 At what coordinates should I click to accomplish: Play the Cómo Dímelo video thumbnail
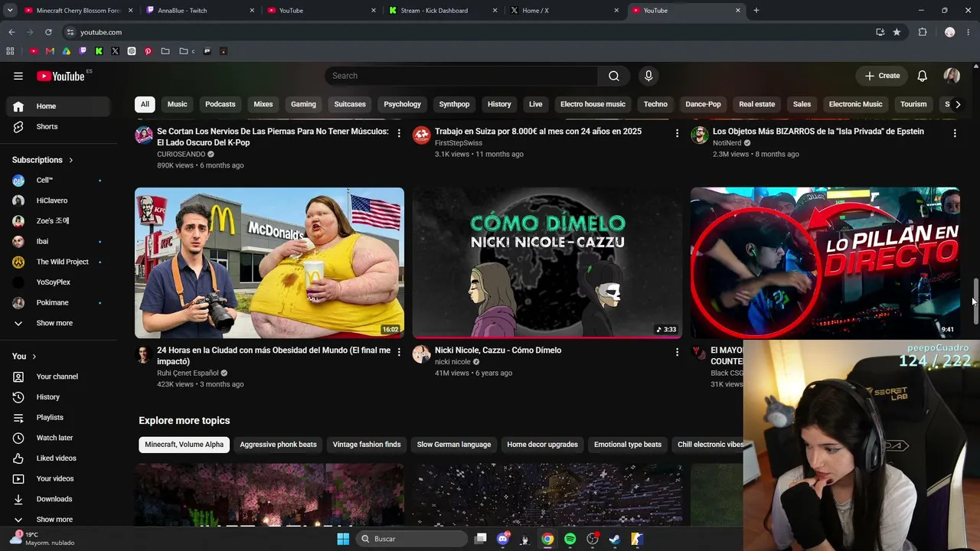click(x=547, y=262)
